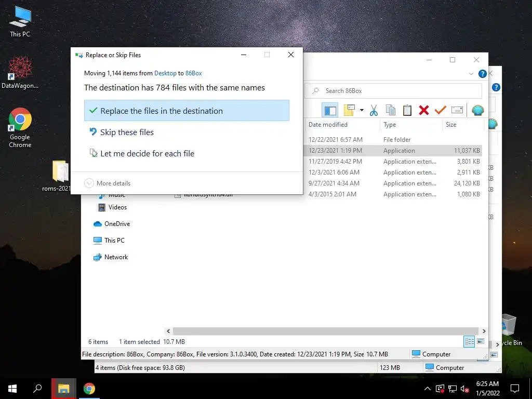Image resolution: width=532 pixels, height=399 pixels.
Task: Click the Rename toolbar icon
Action: point(457,110)
